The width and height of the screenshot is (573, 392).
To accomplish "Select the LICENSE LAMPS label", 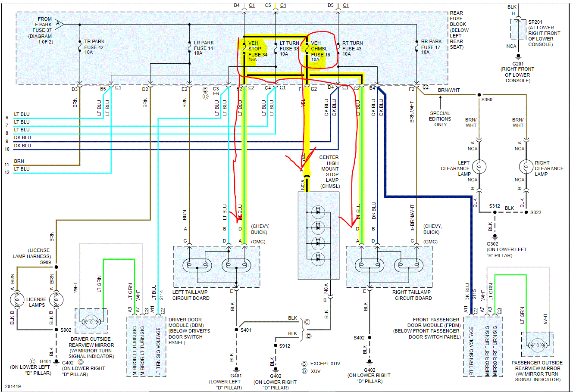I will [37, 302].
